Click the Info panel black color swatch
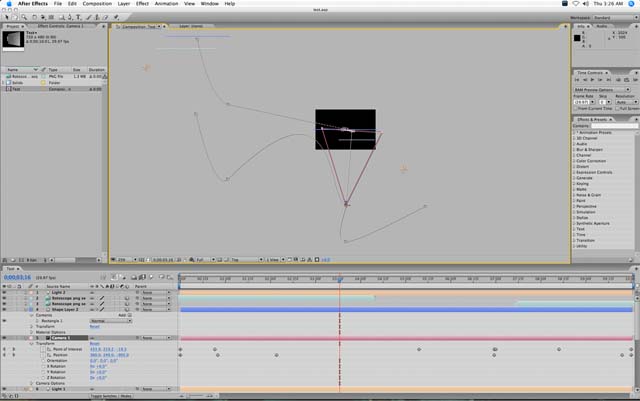 pos(577,38)
